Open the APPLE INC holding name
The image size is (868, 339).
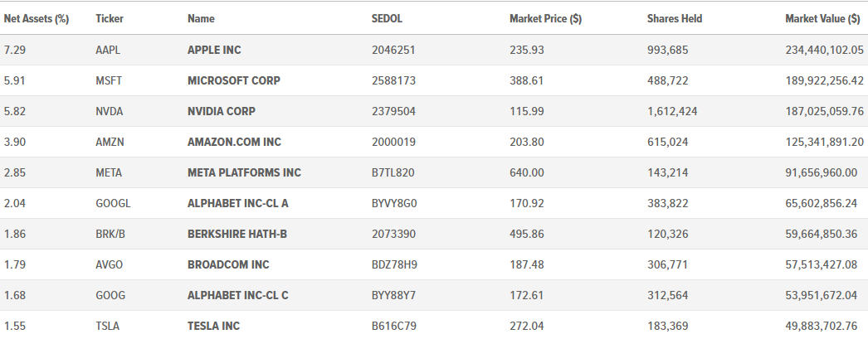click(x=214, y=50)
